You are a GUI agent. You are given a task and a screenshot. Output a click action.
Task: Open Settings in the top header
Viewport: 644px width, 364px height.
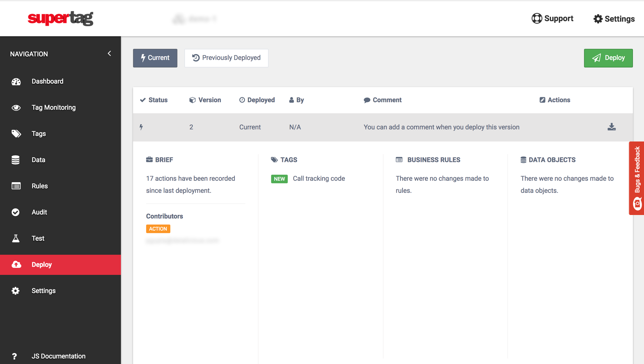(614, 19)
